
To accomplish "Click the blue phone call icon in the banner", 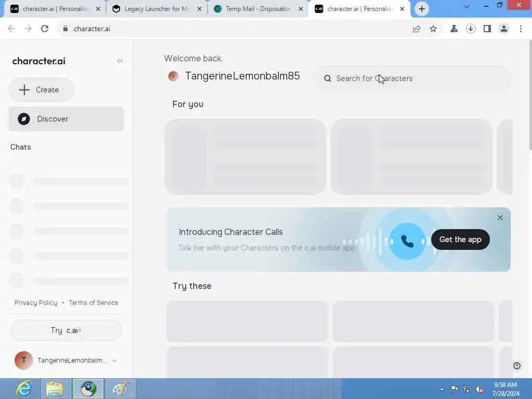I will pyautogui.click(x=407, y=241).
